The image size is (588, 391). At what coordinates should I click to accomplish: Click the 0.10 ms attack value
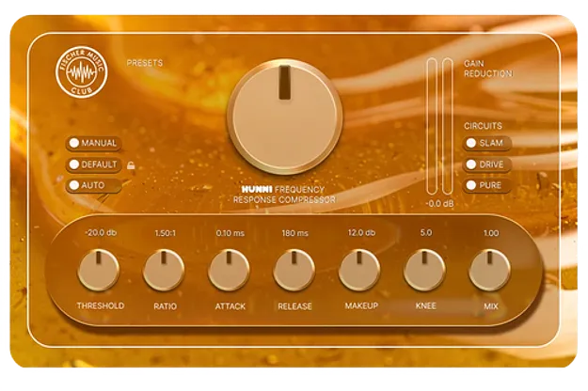tap(230, 233)
